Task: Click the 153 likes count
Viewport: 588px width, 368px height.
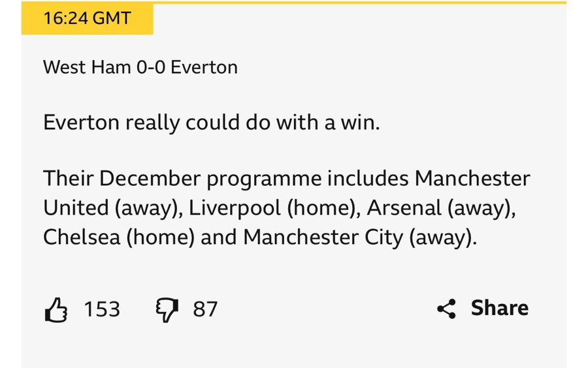Action: (x=102, y=309)
